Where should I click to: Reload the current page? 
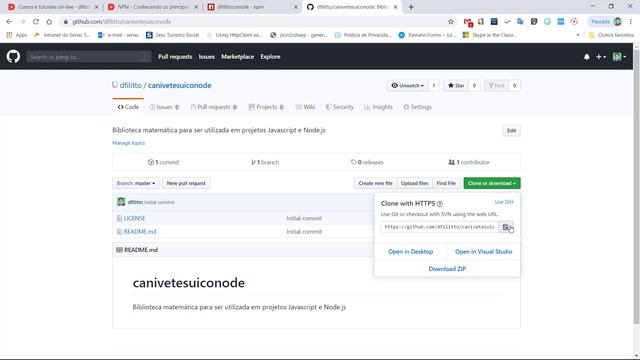pos(36,22)
